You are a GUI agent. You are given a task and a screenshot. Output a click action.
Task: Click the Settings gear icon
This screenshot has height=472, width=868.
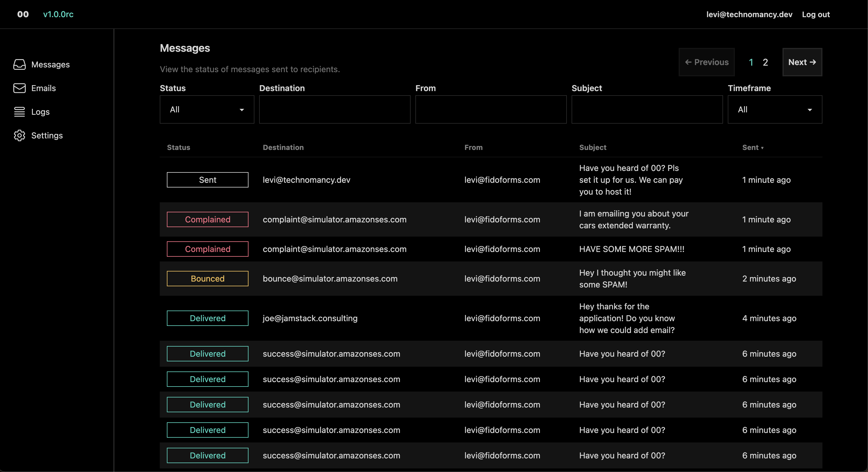(x=19, y=135)
